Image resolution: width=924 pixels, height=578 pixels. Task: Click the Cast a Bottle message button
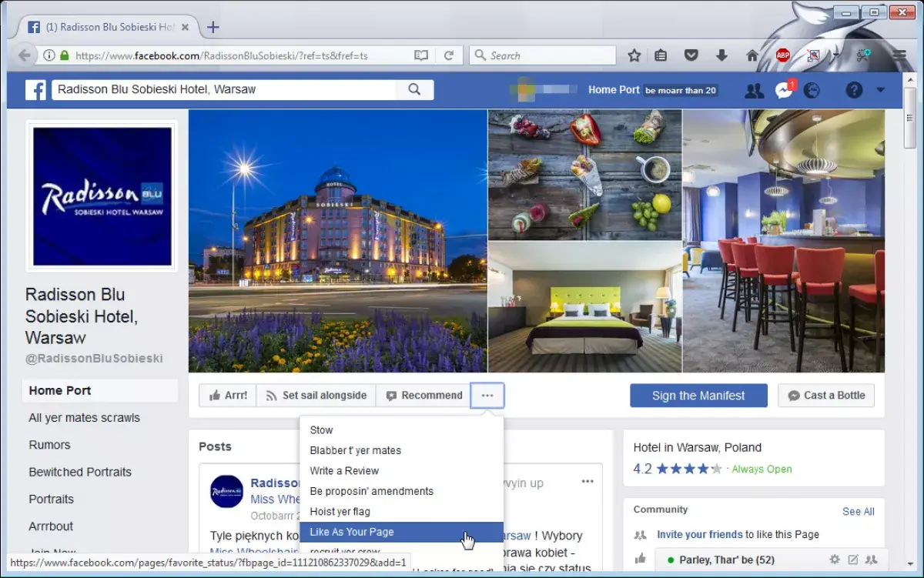click(826, 396)
